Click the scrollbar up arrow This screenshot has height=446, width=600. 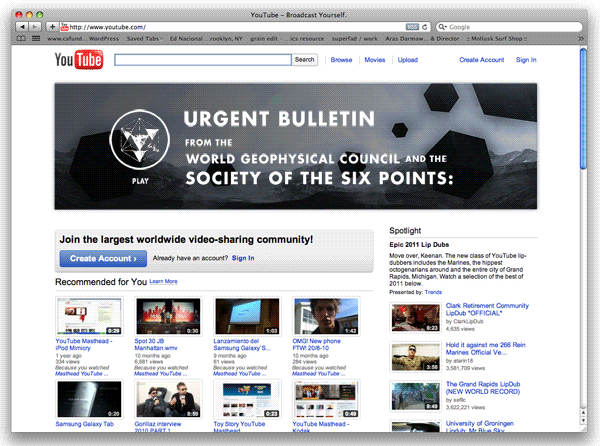click(x=583, y=412)
